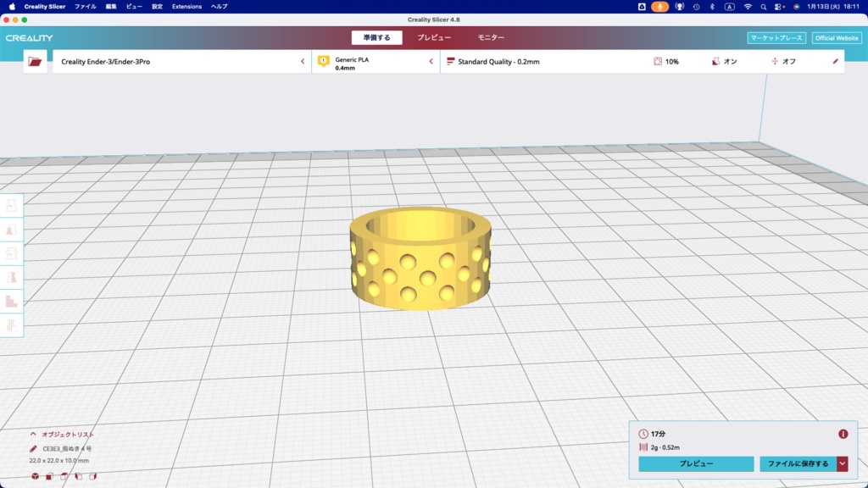Expand the Creality Ender-3/Ender-3Pro printer selector
The image size is (868, 488).
coord(182,61)
